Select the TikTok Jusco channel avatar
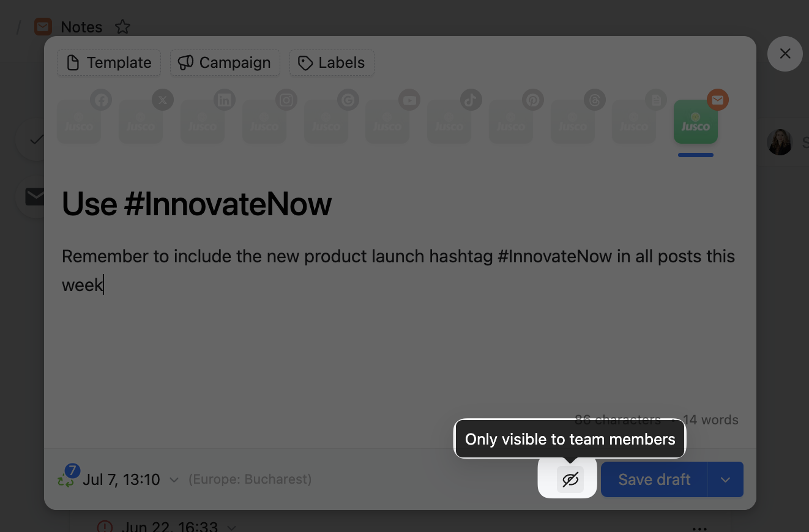The width and height of the screenshot is (809, 532). [449, 122]
